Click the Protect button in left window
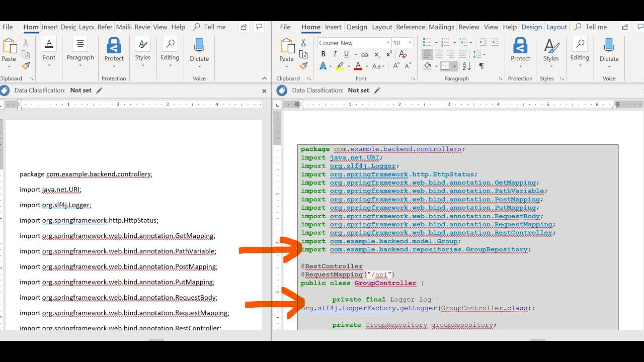Screen dimensions: 644x362 pyautogui.click(x=114, y=49)
